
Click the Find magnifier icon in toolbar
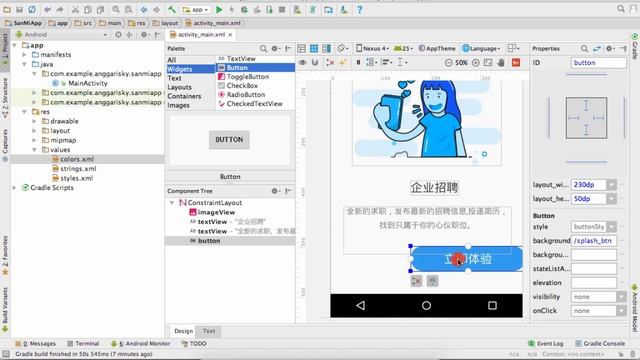pos(116,9)
